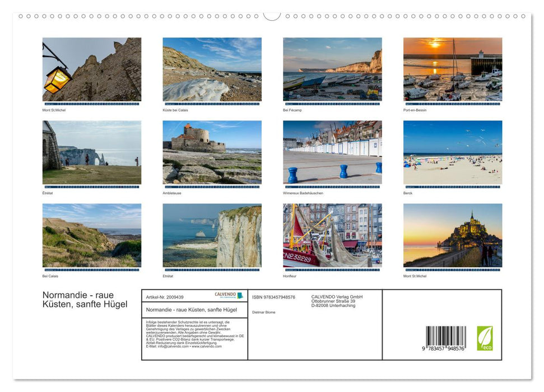Screen dimensions: 544x392
Task: Click the ISBN 9783457948576 text
Action: pos(272,297)
